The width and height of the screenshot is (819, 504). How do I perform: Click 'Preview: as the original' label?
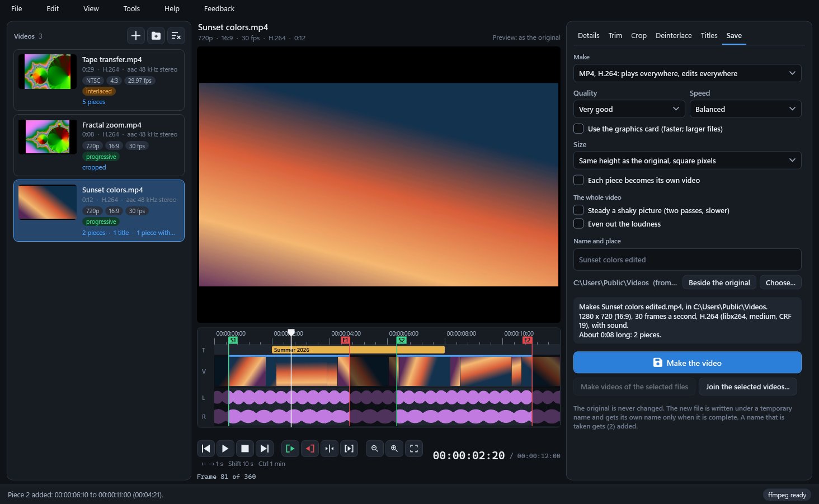526,37
